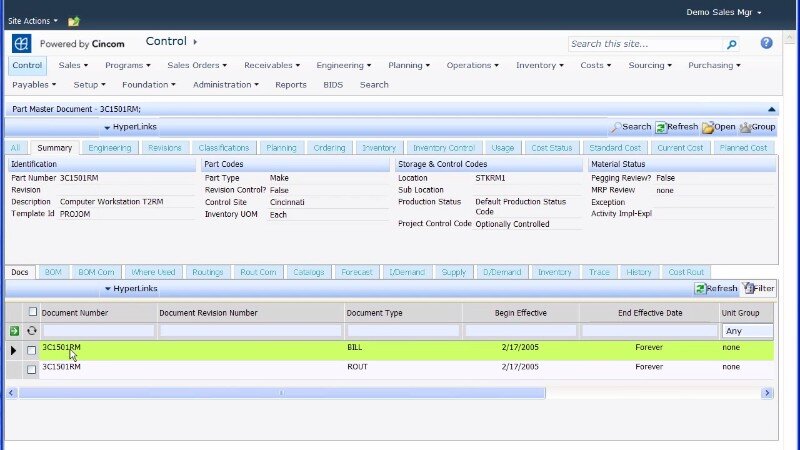Click the folder icon beside Site Actions
The height and width of the screenshot is (450, 800).
pyautogui.click(x=74, y=20)
